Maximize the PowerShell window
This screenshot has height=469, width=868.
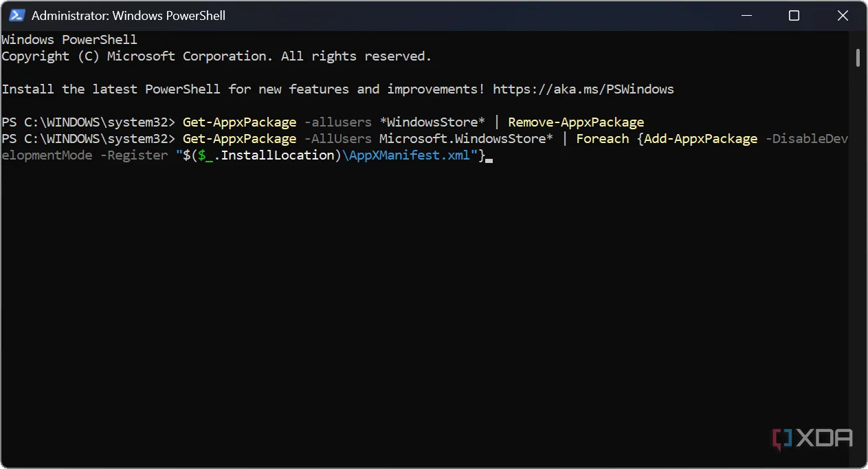(x=794, y=15)
